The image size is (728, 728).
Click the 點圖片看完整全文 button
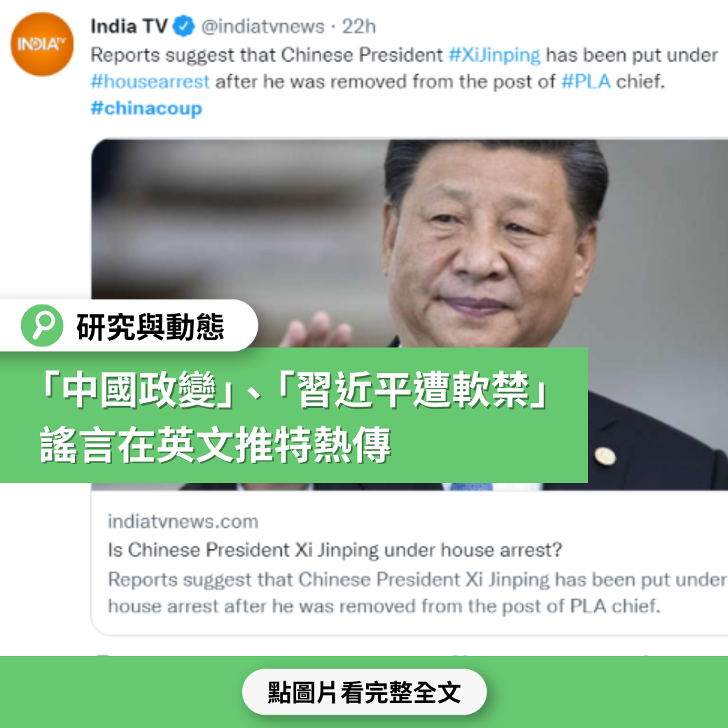pos(364,692)
